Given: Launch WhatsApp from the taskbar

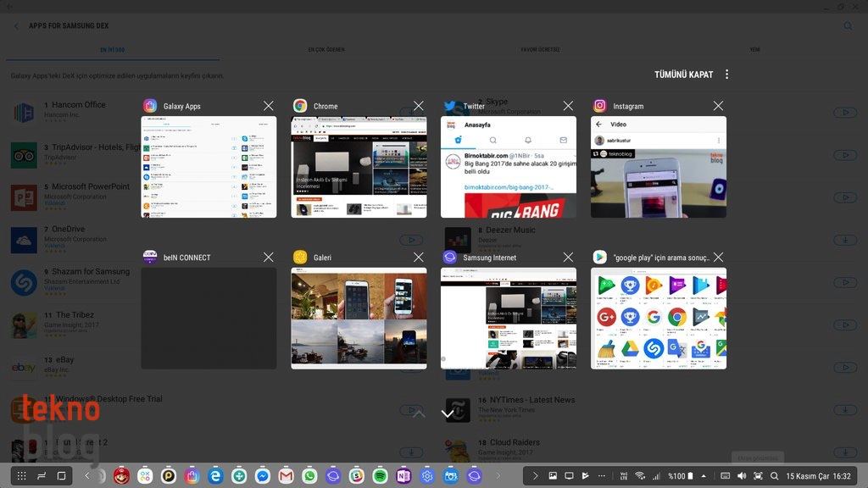Looking at the screenshot, I should point(309,476).
